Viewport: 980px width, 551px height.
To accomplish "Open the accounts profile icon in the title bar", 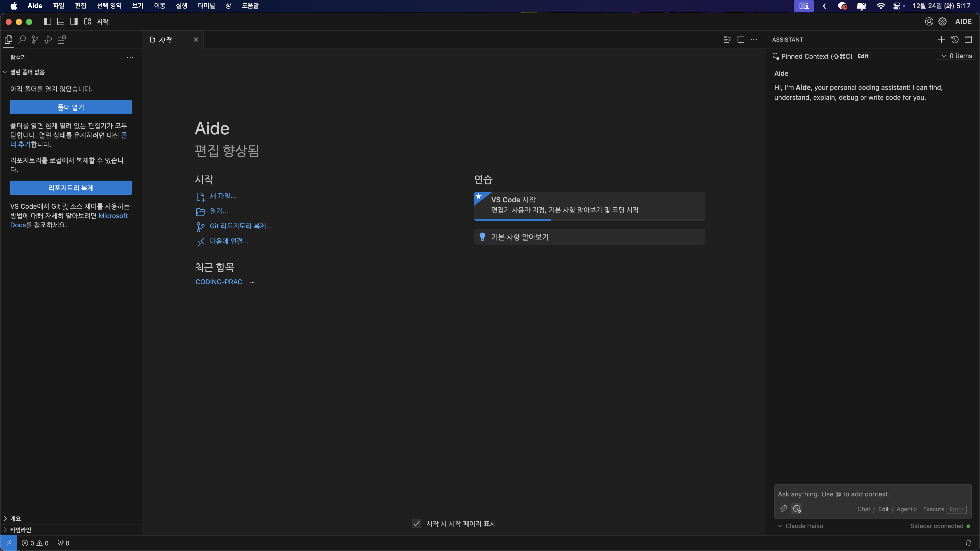I will pyautogui.click(x=929, y=22).
